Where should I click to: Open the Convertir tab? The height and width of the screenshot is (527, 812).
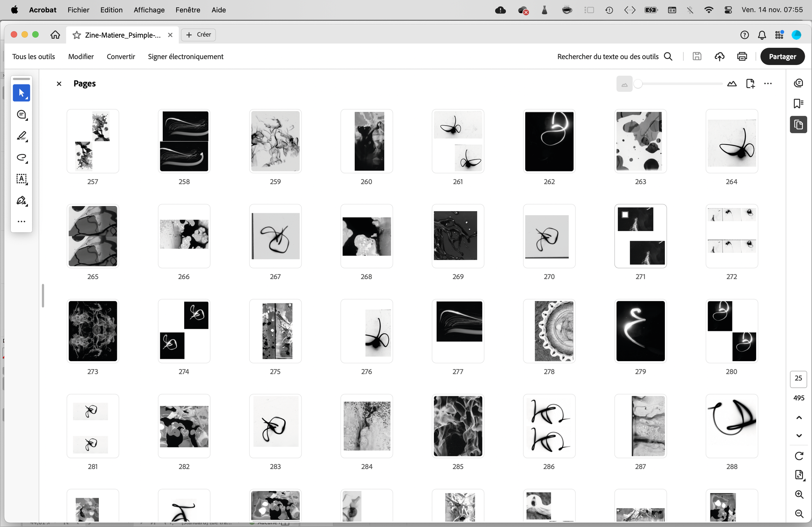[121, 56]
